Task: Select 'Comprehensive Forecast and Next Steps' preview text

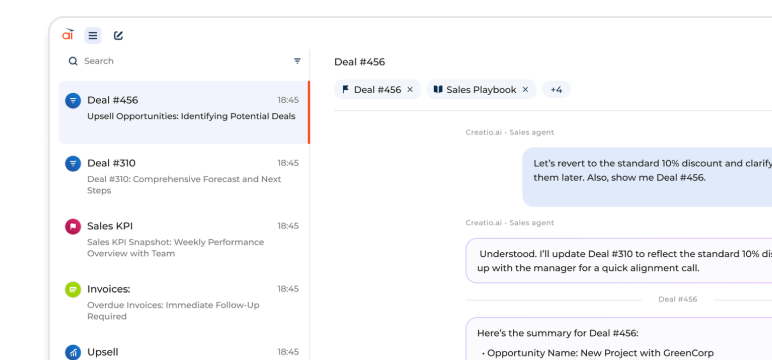Action: tap(184, 185)
